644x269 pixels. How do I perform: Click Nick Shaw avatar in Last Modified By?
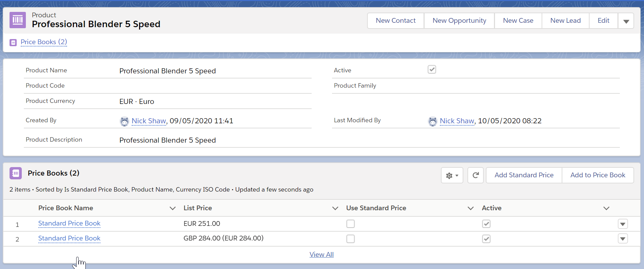[x=432, y=121]
